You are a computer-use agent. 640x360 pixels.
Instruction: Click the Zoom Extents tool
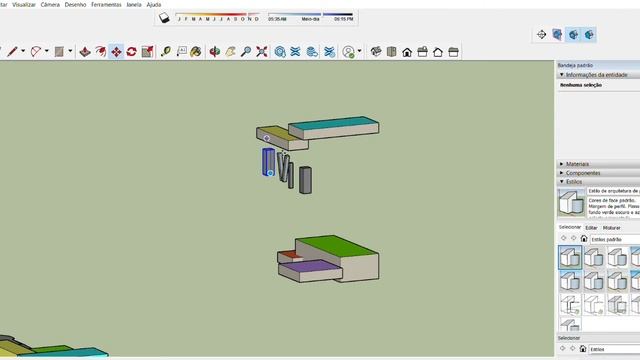(x=262, y=52)
